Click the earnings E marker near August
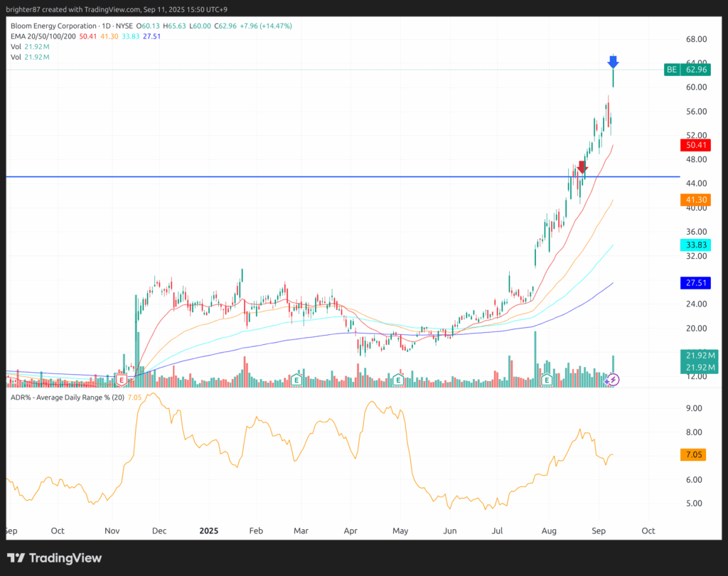 [547, 380]
